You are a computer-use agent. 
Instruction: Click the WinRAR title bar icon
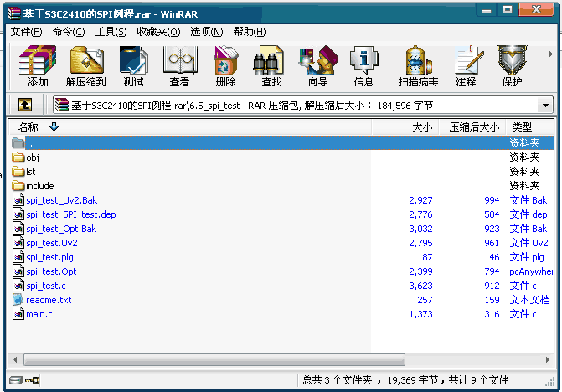pos(14,13)
